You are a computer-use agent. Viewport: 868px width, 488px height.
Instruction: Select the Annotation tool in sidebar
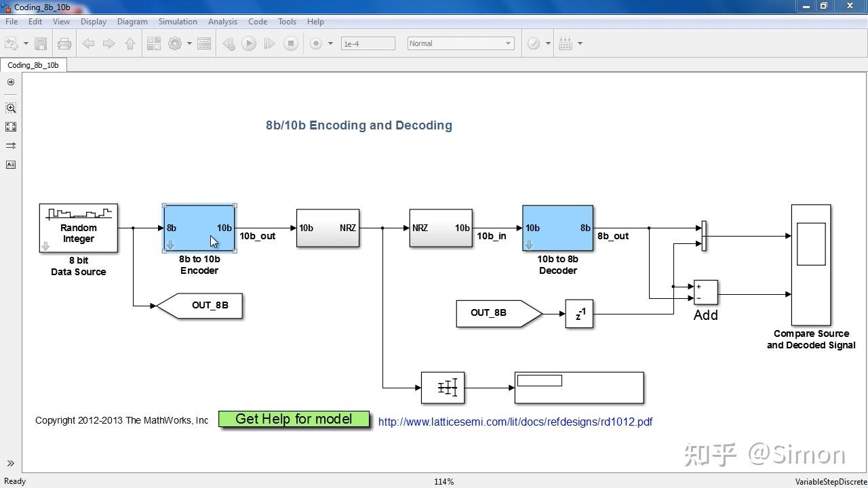coord(11,164)
